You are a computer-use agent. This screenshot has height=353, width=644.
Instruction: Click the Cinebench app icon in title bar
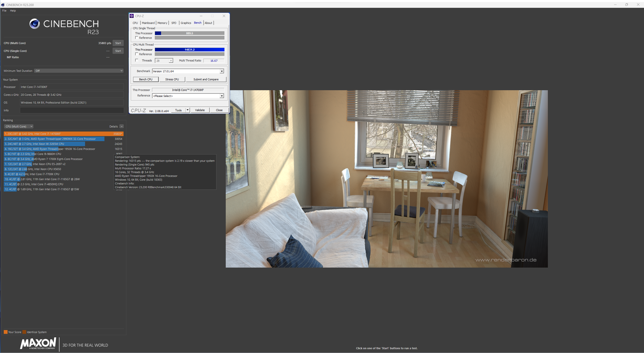(x=3, y=5)
